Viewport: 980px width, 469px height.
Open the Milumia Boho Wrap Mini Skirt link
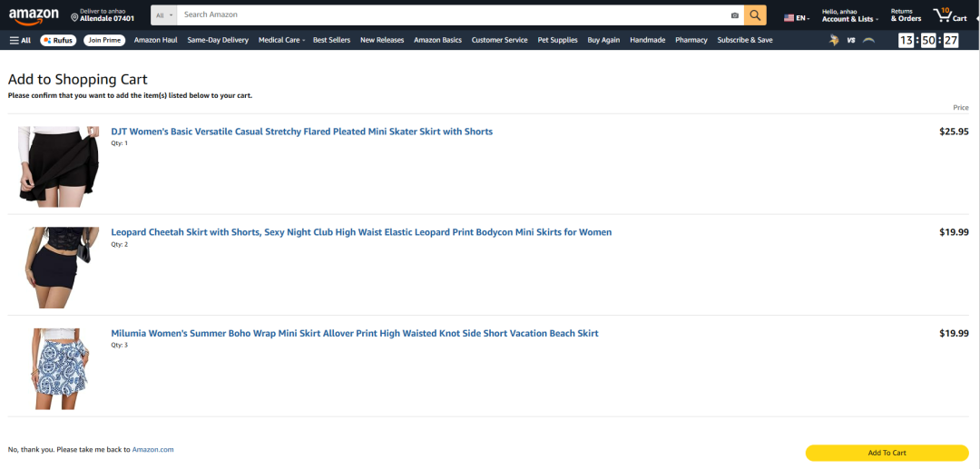[355, 334]
